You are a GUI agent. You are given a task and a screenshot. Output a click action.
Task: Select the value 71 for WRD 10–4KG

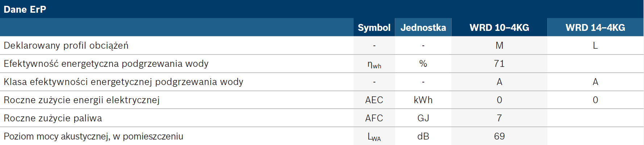pos(499,64)
